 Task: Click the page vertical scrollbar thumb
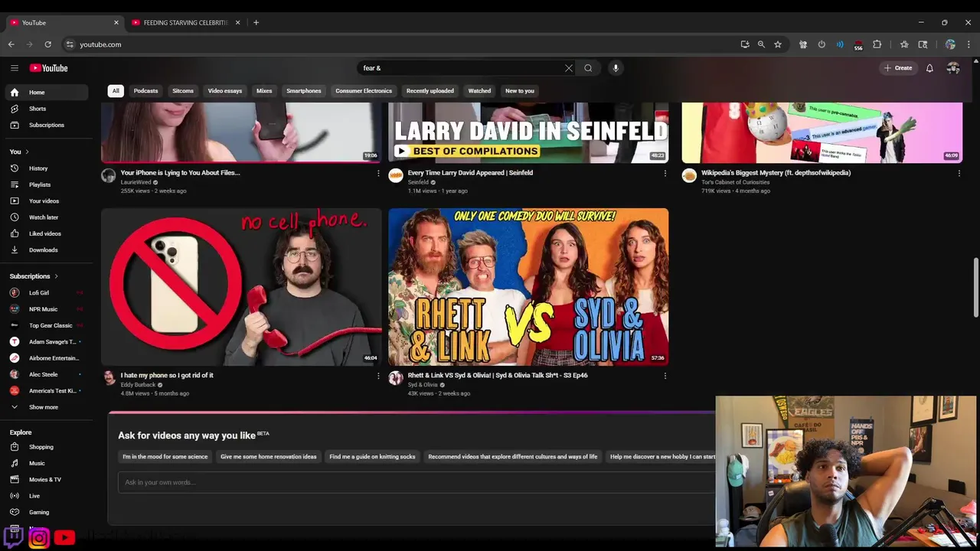click(x=975, y=287)
